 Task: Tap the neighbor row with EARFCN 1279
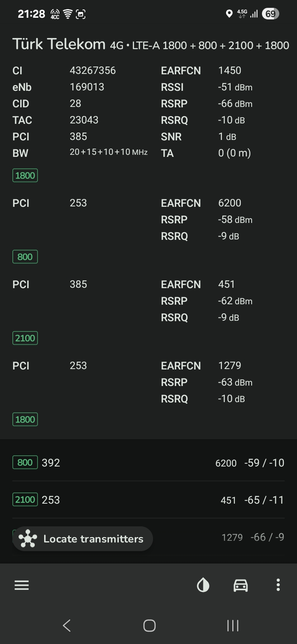tap(148, 537)
